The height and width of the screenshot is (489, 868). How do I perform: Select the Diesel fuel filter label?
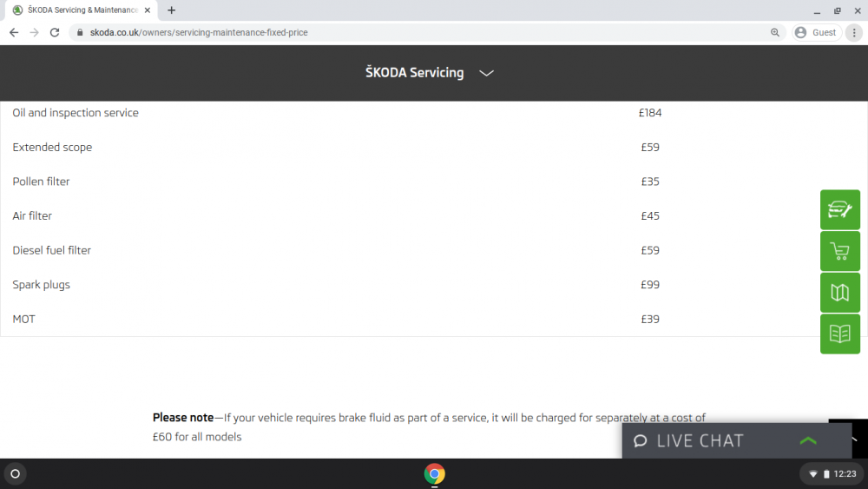pyautogui.click(x=51, y=250)
